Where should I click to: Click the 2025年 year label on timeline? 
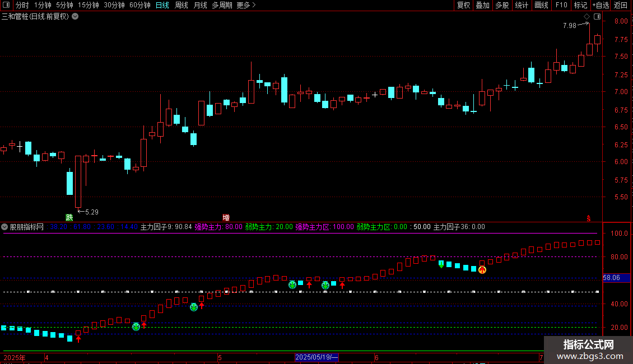click(15, 357)
